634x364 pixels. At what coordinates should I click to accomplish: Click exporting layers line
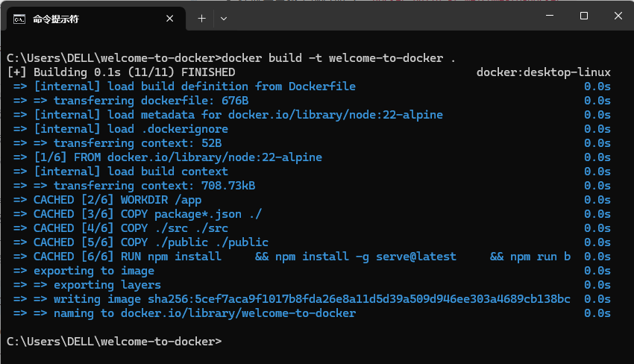tap(87, 285)
